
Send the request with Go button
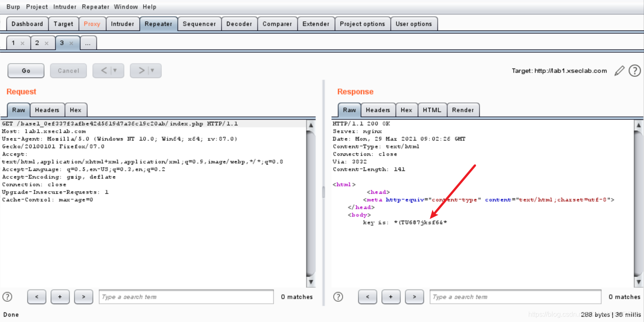[26, 70]
